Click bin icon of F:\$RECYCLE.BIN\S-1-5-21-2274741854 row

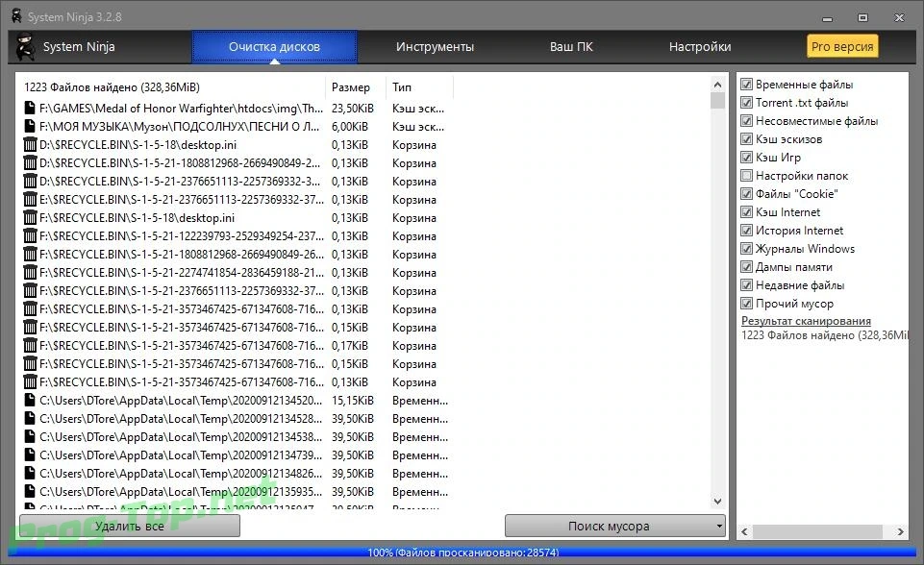tap(30, 272)
